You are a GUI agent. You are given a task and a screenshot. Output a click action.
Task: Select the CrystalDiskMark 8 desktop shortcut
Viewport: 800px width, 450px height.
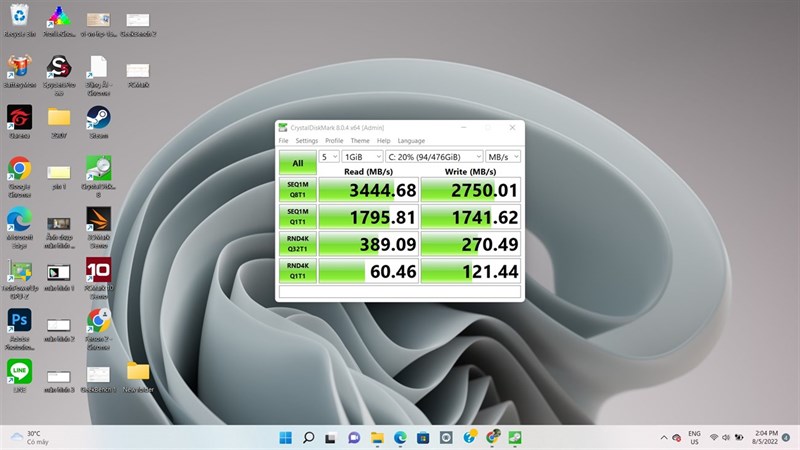[98, 177]
